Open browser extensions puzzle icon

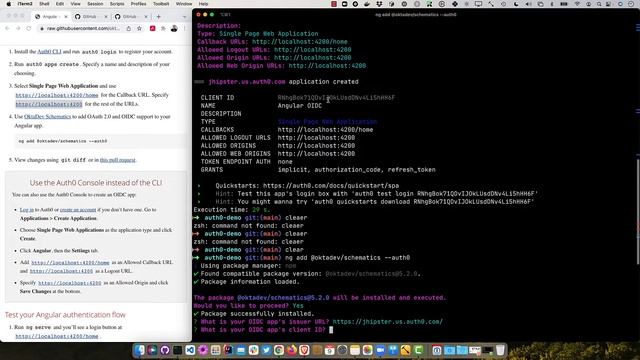[x=163, y=28]
